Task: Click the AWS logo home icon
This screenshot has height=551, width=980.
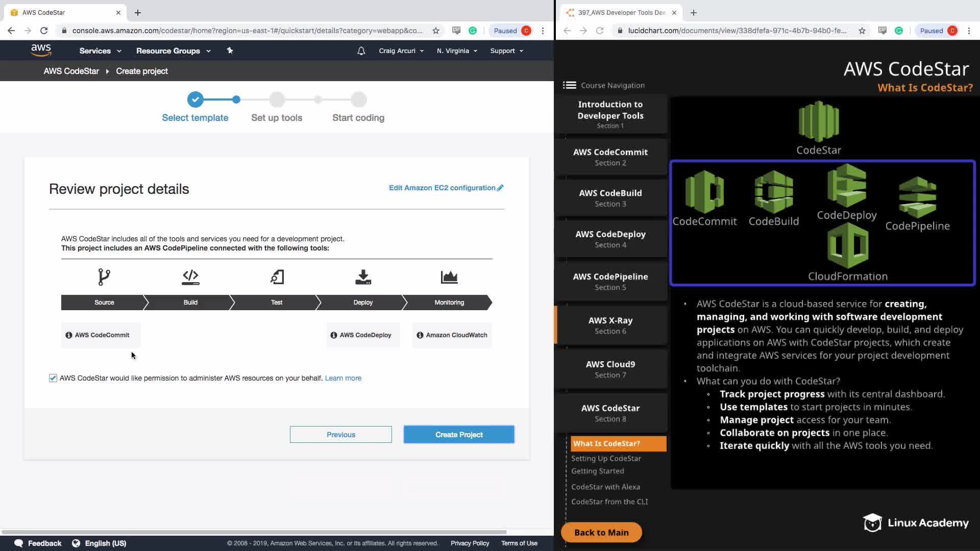Action: click(x=41, y=50)
